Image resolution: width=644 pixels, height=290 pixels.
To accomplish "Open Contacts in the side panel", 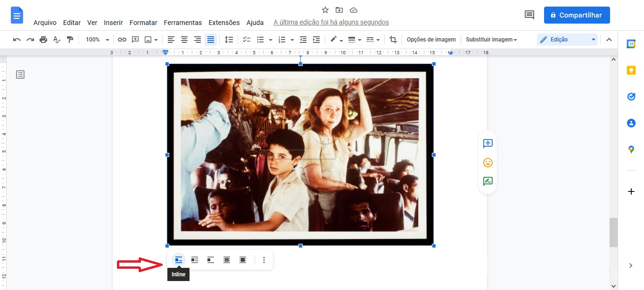I will [x=631, y=123].
